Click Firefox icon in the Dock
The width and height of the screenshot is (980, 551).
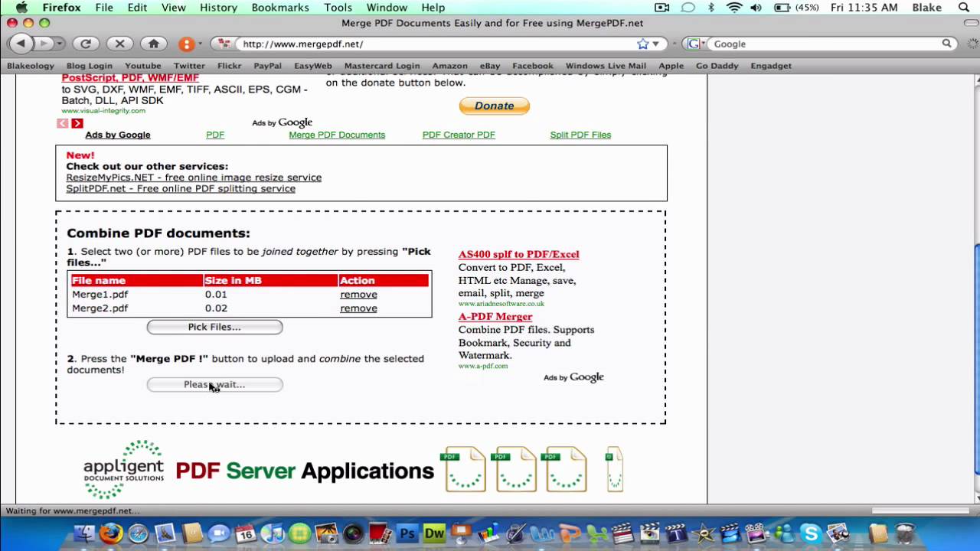coord(111,533)
